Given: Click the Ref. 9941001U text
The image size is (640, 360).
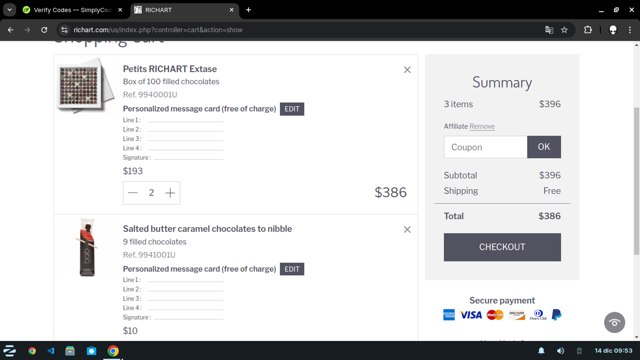Looking at the screenshot, I should (149, 255).
